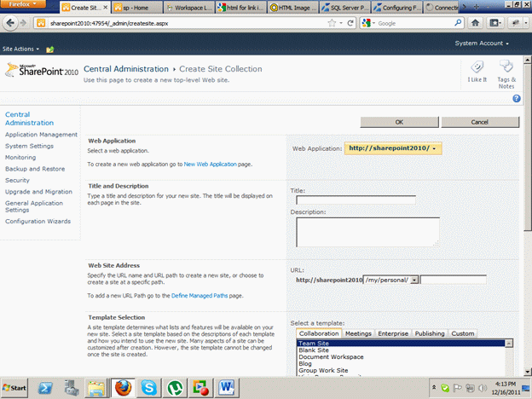The image size is (532, 399).
Task: Open the /my/personal/ URL path dropdown
Action: tap(414, 280)
